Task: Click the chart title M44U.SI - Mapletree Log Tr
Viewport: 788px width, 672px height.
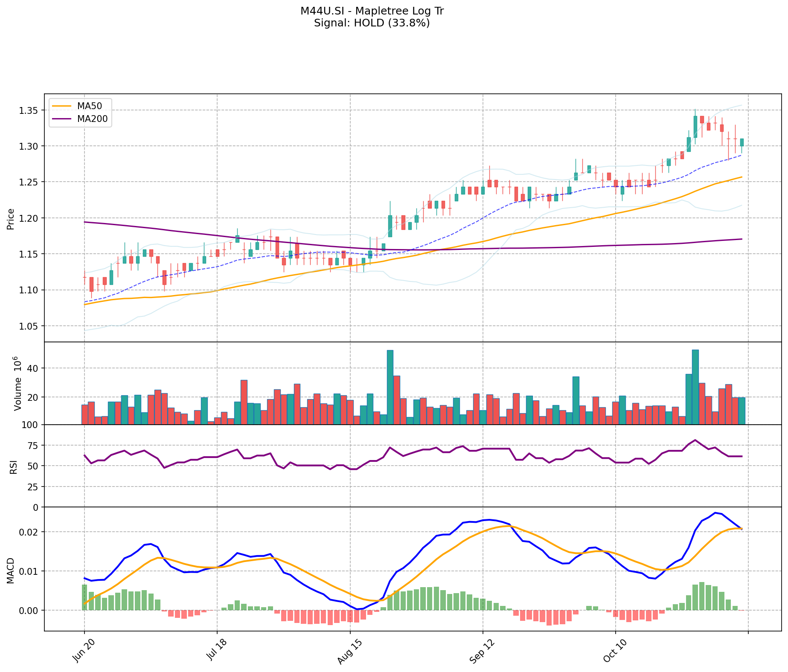Action: point(372,11)
